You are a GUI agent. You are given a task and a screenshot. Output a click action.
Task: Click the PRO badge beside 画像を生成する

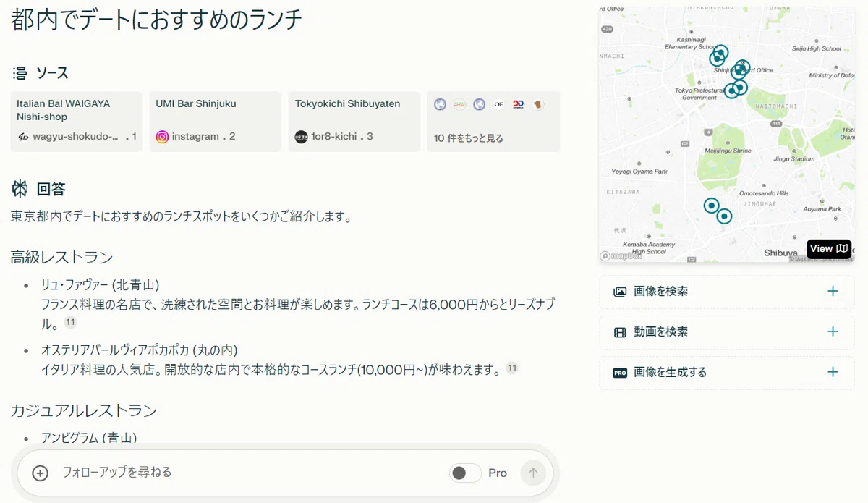click(620, 373)
